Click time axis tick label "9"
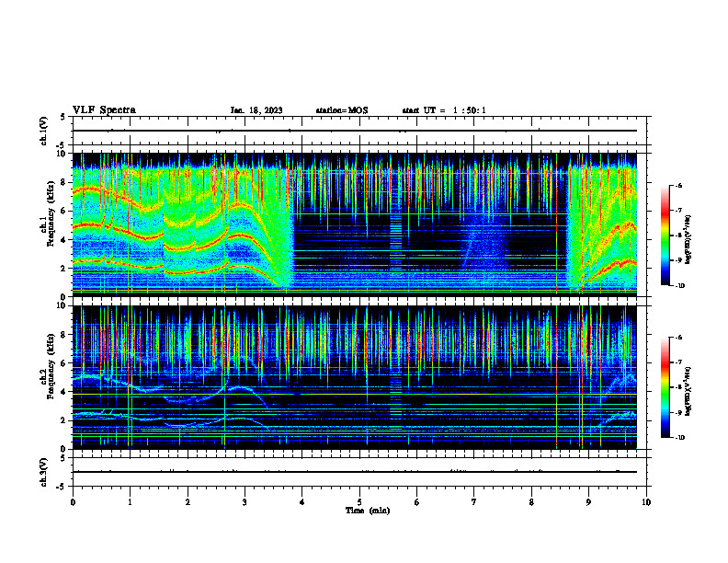The width and height of the screenshot is (728, 563). [x=588, y=502]
